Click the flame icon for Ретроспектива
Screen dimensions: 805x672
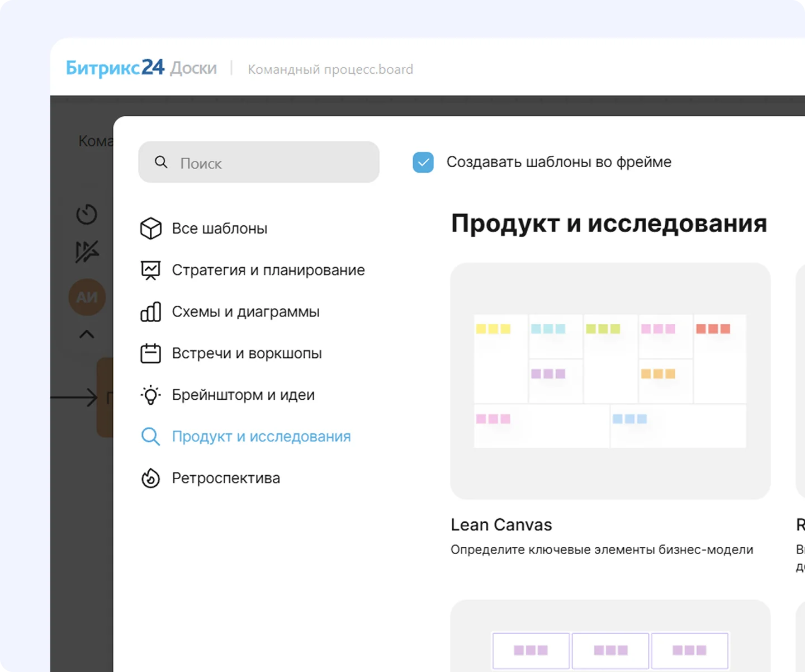[150, 478]
